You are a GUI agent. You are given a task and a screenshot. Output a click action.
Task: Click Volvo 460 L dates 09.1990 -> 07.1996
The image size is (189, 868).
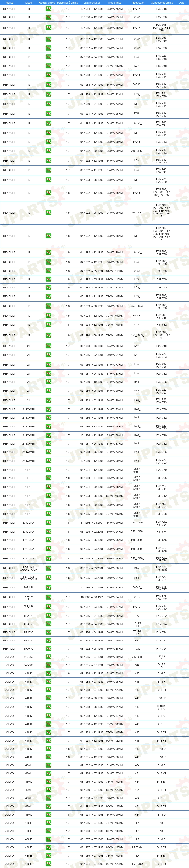[92, 798]
